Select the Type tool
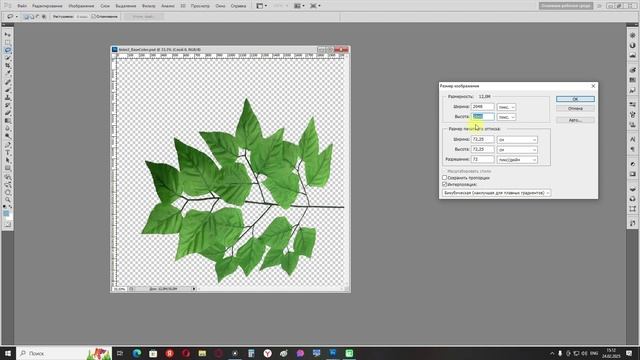 [x=8, y=153]
